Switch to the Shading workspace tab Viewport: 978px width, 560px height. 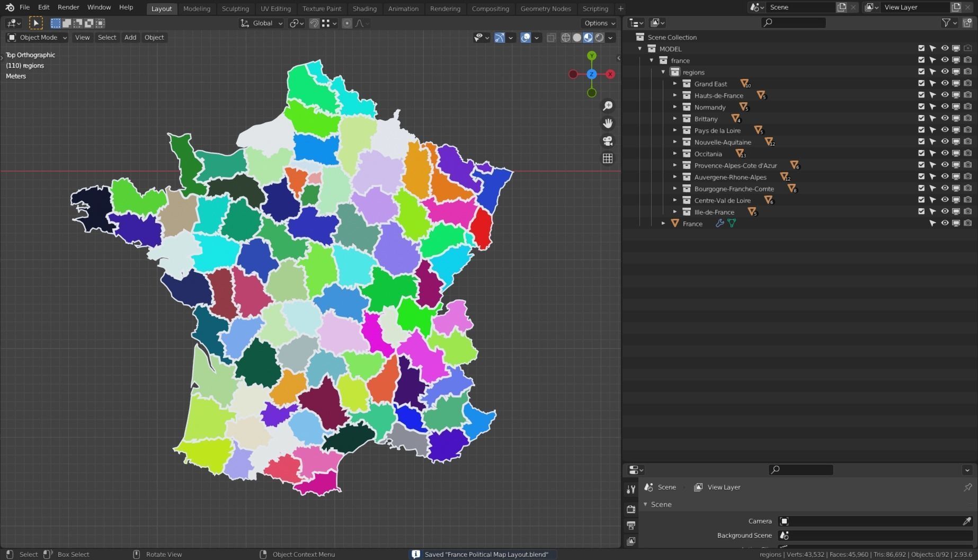(x=364, y=8)
